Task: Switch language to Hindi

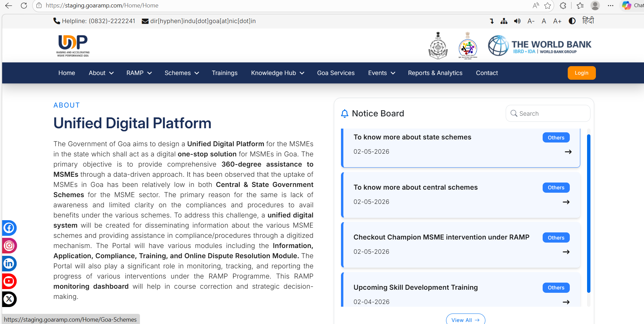Action: click(588, 21)
